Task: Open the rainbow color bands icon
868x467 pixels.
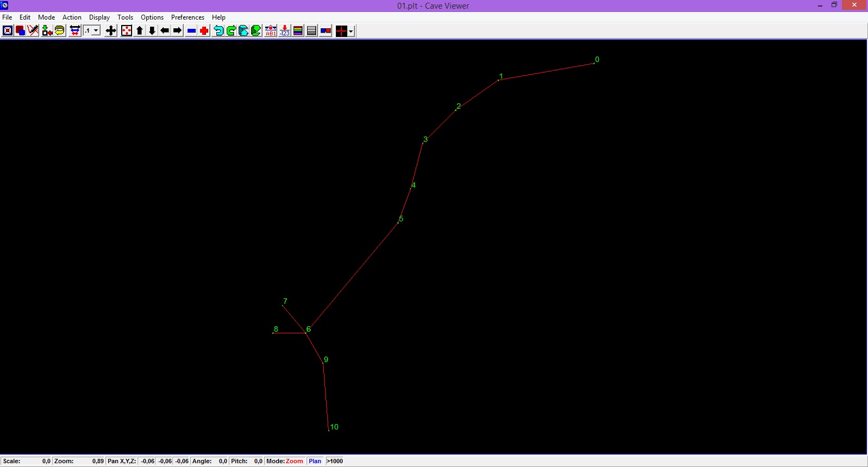Action: (x=298, y=31)
